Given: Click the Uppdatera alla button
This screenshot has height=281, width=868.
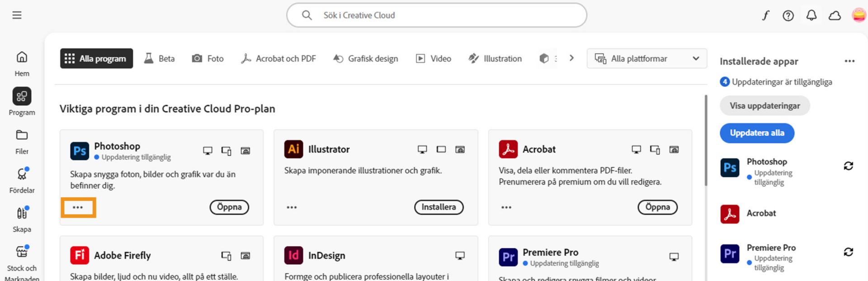Looking at the screenshot, I should [x=757, y=133].
